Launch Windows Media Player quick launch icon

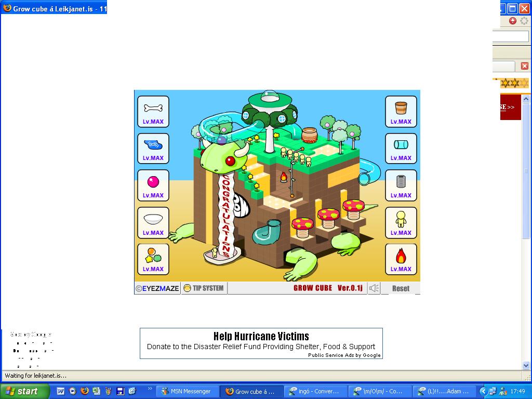pos(73,391)
